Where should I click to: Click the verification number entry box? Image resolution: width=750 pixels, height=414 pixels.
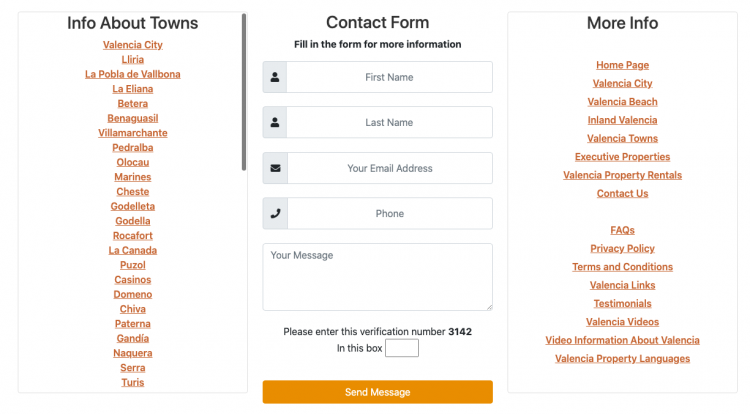tap(401, 348)
